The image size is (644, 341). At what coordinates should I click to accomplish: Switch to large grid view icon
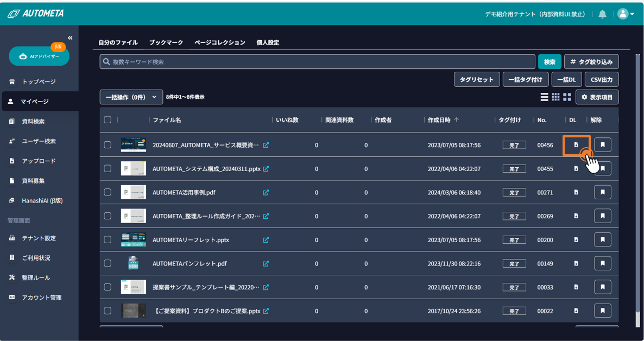point(567,97)
